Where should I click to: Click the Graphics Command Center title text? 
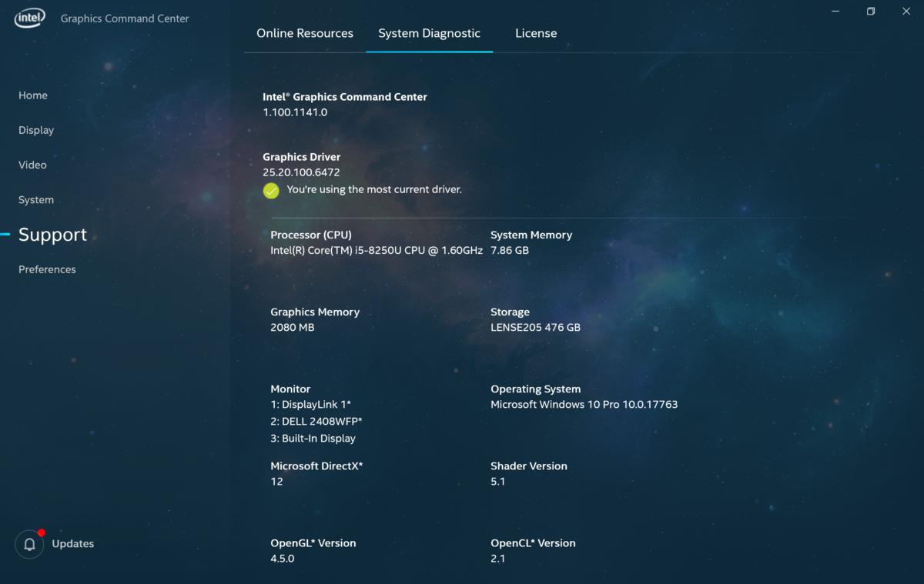(125, 18)
